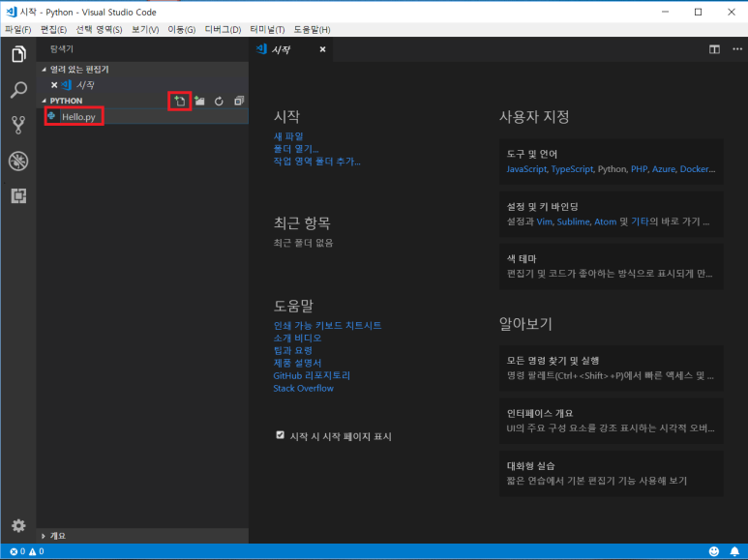Open the feedback smiley in status bar
748x560 pixels.
[714, 551]
